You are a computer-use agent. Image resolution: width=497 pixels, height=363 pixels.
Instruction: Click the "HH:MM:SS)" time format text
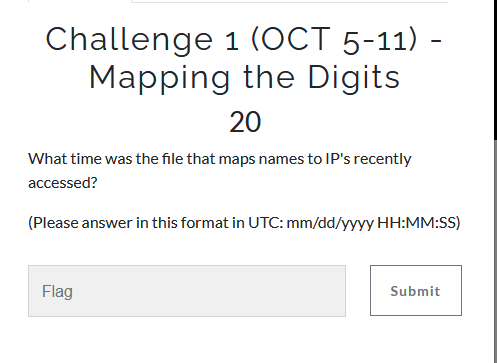tap(419, 223)
